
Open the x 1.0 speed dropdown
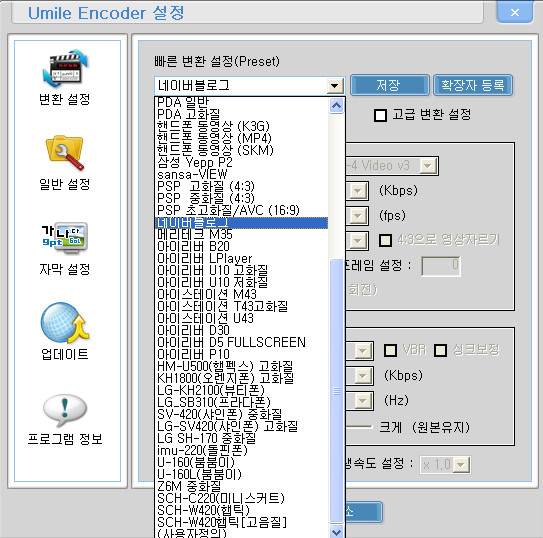coord(461,465)
